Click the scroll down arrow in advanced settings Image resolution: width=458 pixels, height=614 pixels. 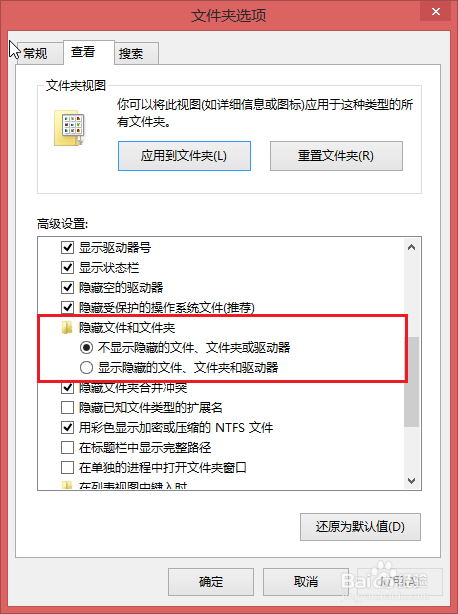pos(411,480)
